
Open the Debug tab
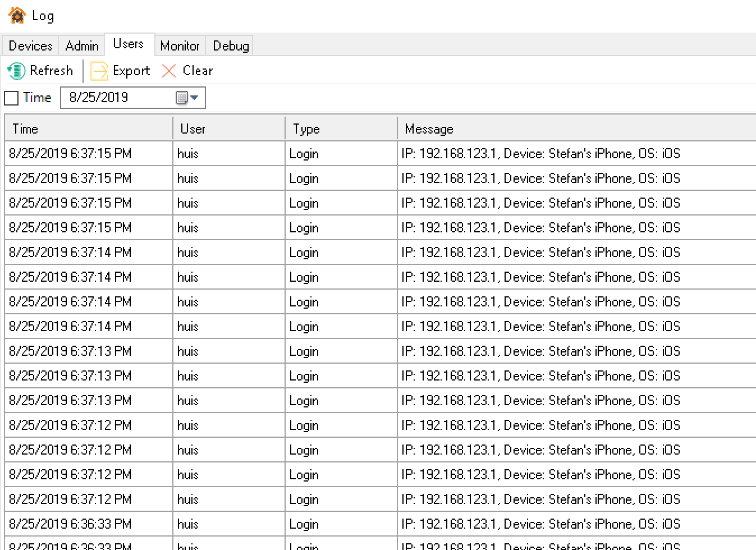[231, 45]
